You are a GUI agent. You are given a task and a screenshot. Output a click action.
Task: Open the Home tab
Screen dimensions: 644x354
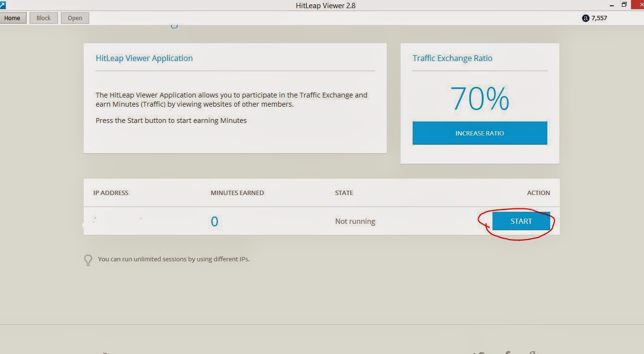coord(13,18)
